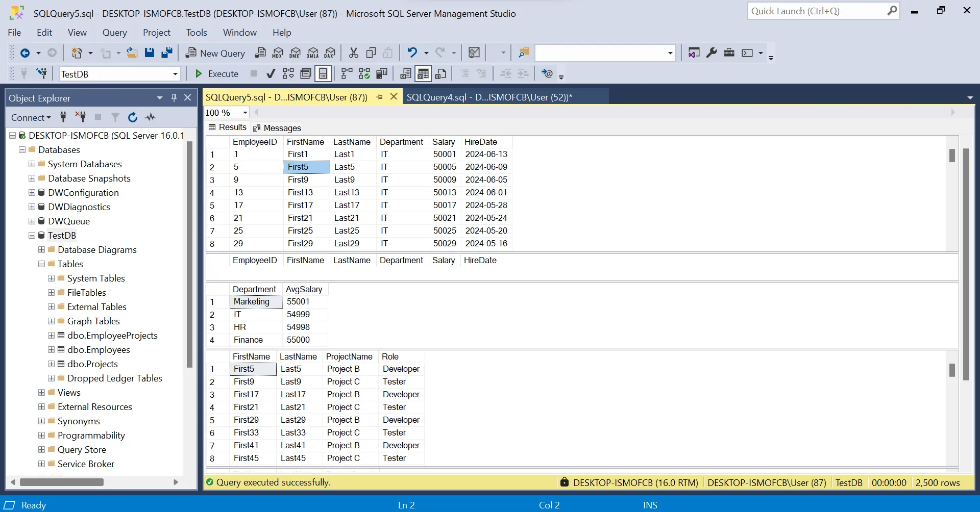Open Activity Monitor from the toolbar
The image size is (980, 512).
[474, 53]
